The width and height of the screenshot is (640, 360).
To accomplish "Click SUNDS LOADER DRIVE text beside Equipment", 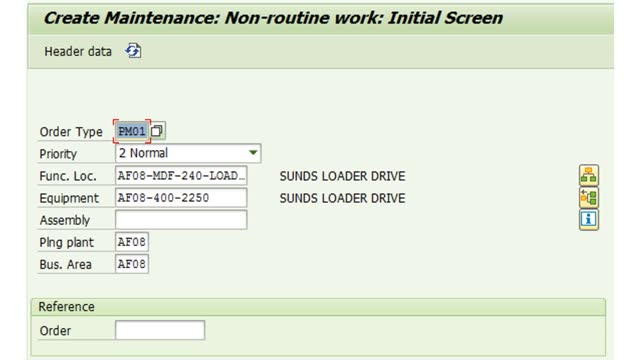I will 342,198.
